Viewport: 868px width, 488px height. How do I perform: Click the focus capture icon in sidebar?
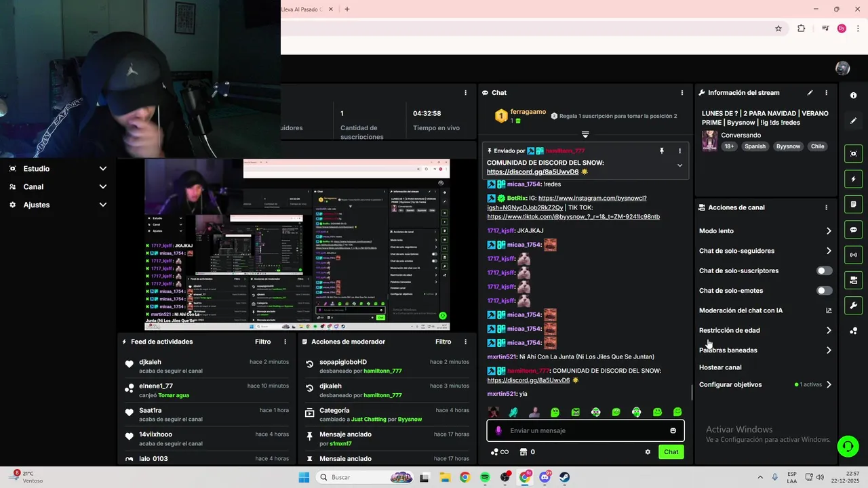pos(853,154)
